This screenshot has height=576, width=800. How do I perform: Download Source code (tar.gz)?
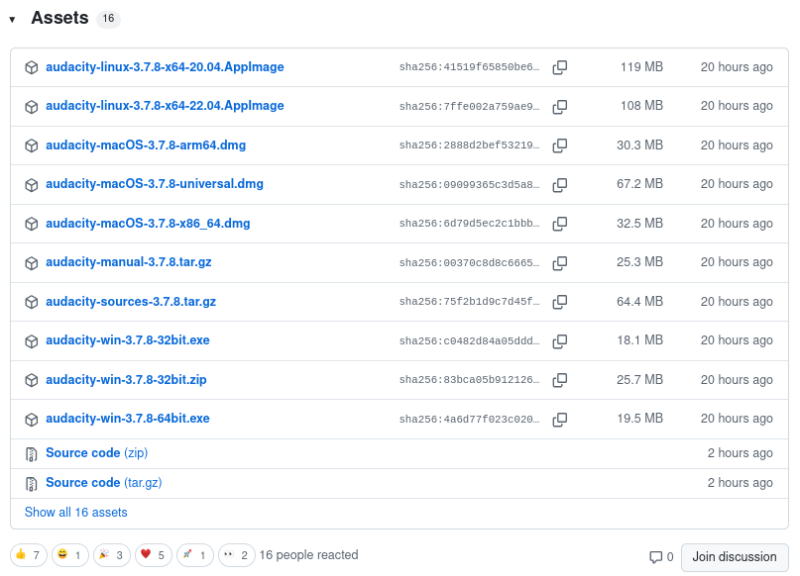[104, 483]
